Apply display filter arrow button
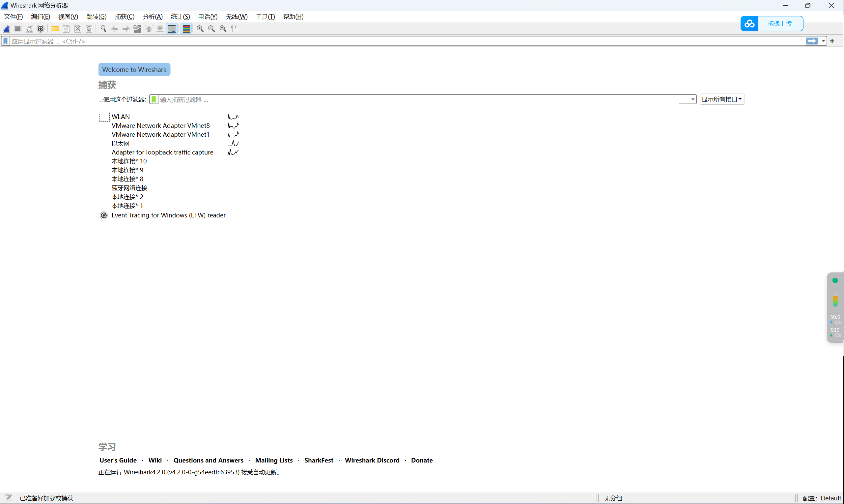 (x=812, y=41)
